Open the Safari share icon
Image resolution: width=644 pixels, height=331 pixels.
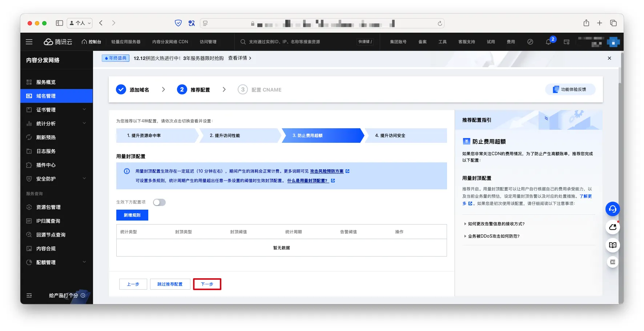[x=586, y=23]
